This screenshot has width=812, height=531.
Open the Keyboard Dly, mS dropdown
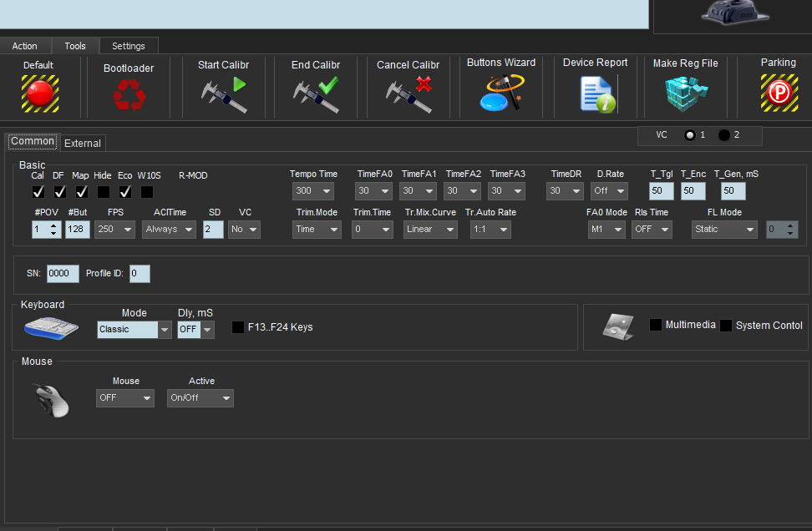[195, 330]
